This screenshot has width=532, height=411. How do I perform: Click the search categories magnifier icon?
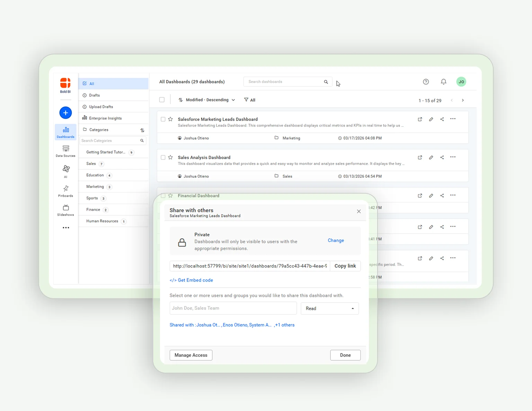pos(142,141)
